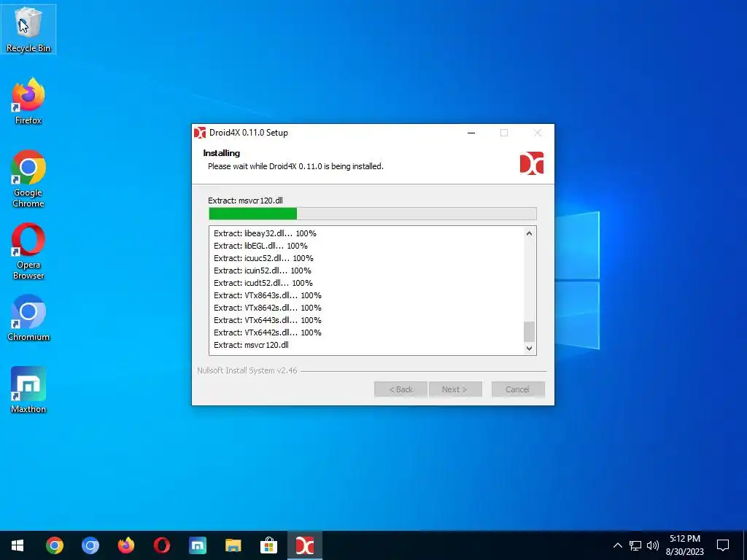The image size is (747, 560).
Task: Launch Maxthon from the taskbar
Action: 197,545
